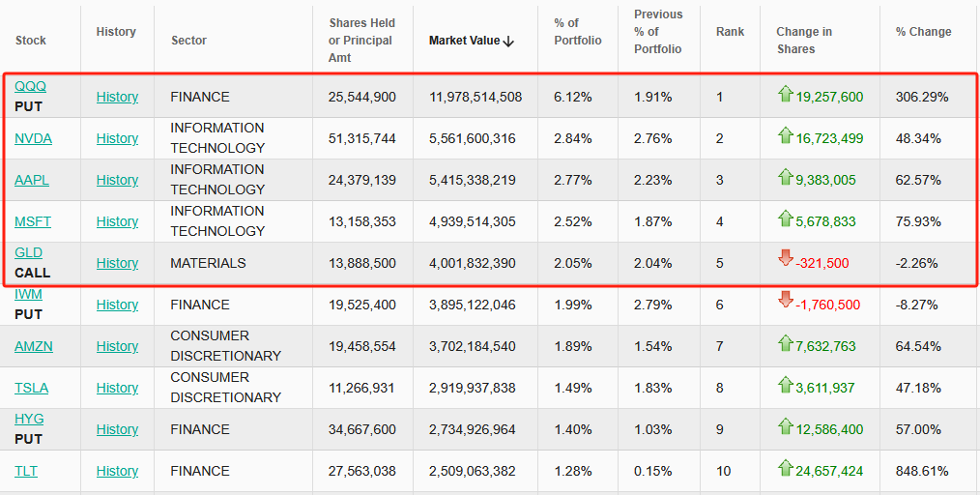
Task: Select the -2.26% change cell
Action: pos(916,263)
